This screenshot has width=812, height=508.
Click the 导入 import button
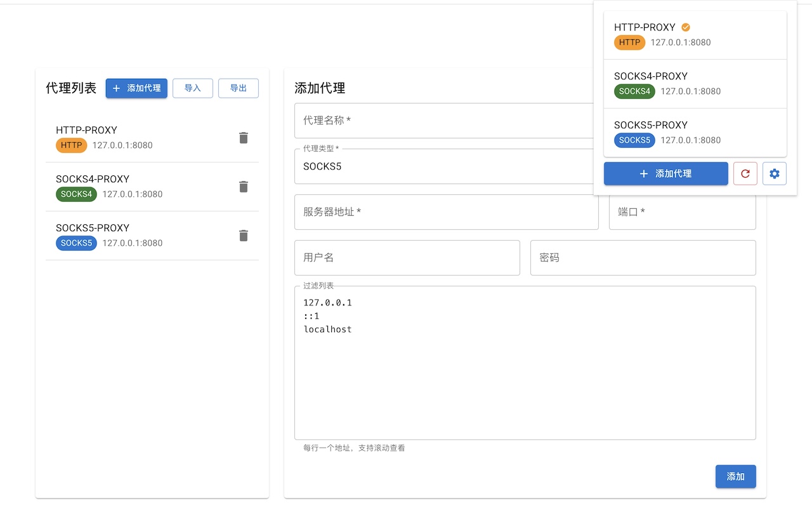pyautogui.click(x=192, y=88)
